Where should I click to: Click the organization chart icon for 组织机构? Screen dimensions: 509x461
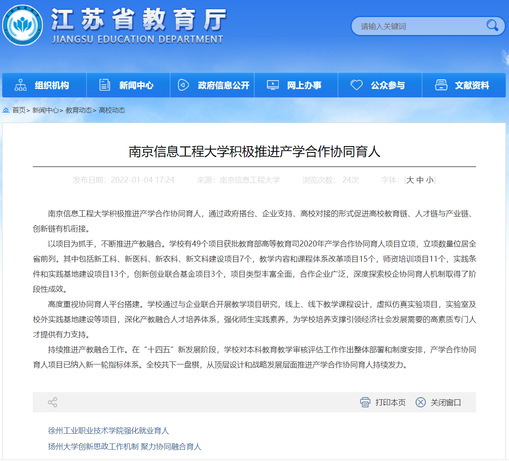coord(20,85)
